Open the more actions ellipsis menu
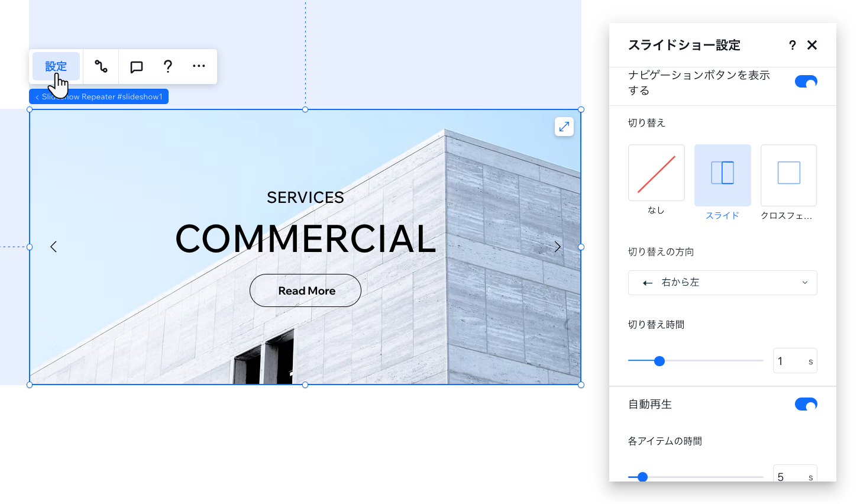Viewport: 860px width, 504px height. coord(199,66)
